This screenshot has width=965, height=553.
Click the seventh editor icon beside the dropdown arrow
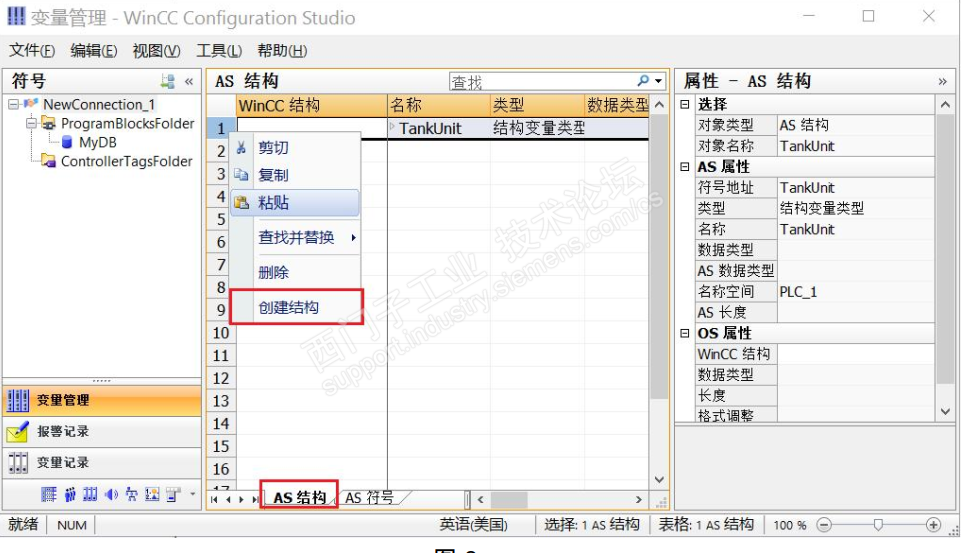point(173,494)
